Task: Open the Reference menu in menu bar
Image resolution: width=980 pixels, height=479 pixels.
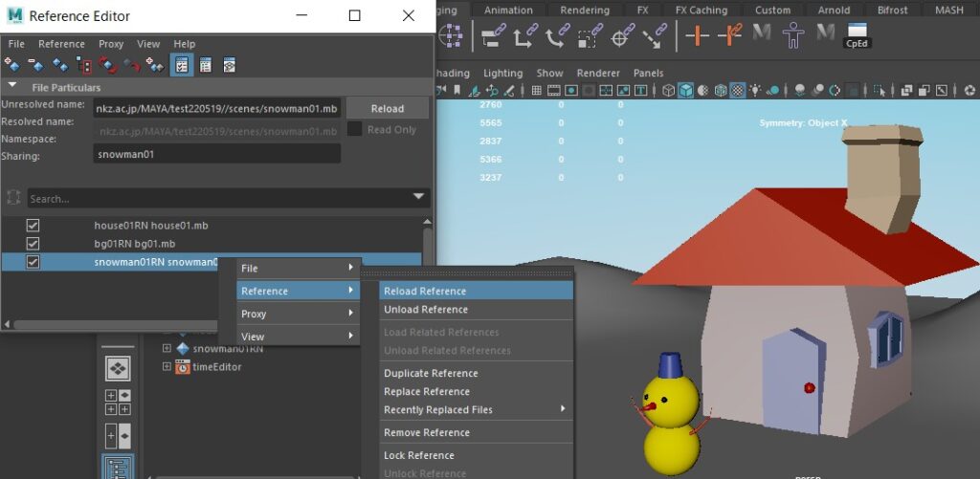Action: point(61,44)
